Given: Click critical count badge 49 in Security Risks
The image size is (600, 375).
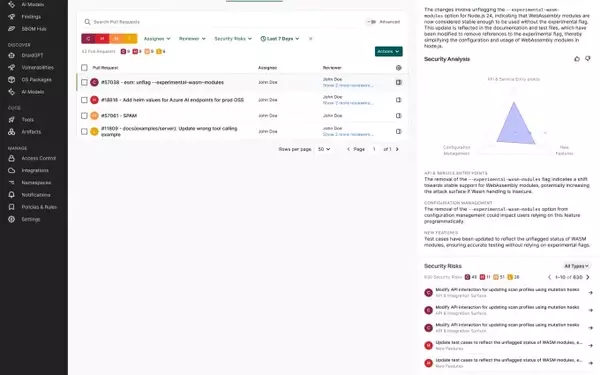Looking at the screenshot, I should [x=471, y=277].
